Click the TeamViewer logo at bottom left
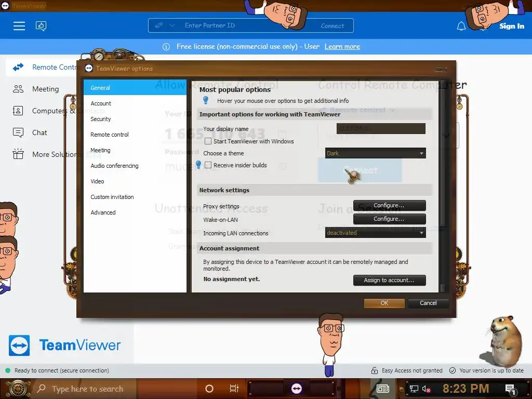 coord(64,345)
